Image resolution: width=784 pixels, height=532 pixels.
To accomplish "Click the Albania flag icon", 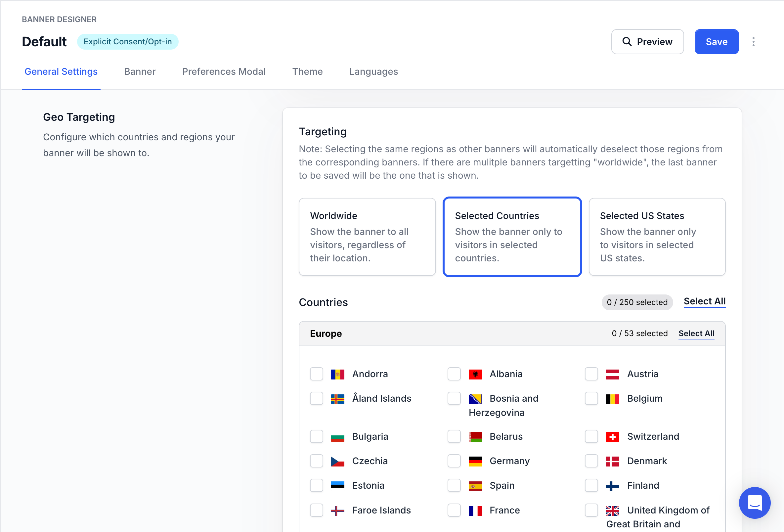I will click(x=475, y=374).
